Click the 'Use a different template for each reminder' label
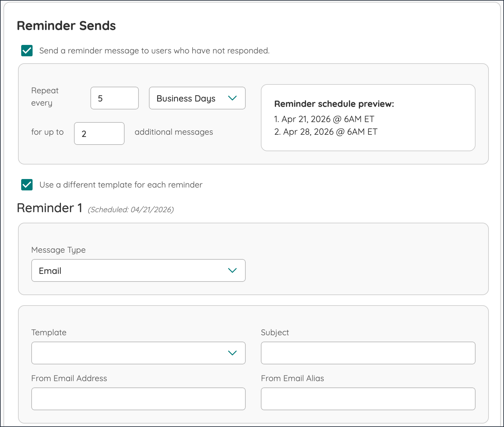504x427 pixels. 121,185
